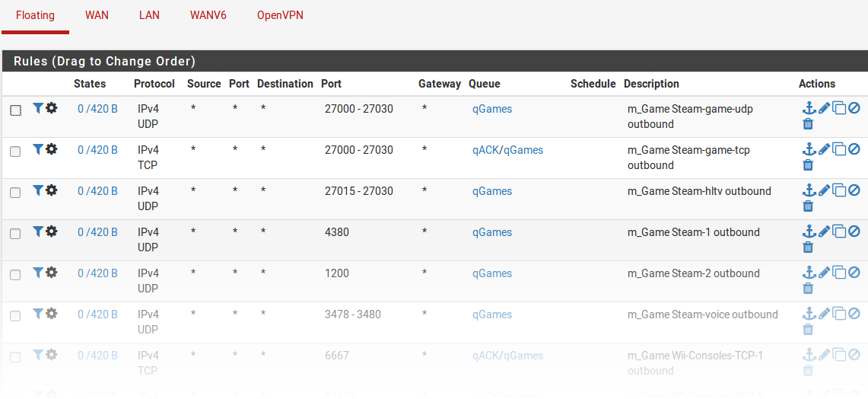View states 0/420 B for Steam-game-udp
Viewport: 868px width, 399px height.
[x=97, y=109]
